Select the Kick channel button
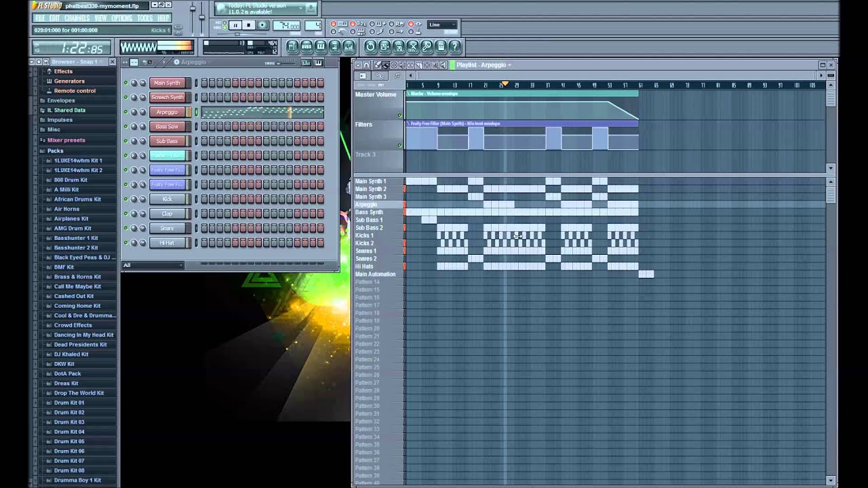The height and width of the screenshot is (488, 868). tap(167, 199)
